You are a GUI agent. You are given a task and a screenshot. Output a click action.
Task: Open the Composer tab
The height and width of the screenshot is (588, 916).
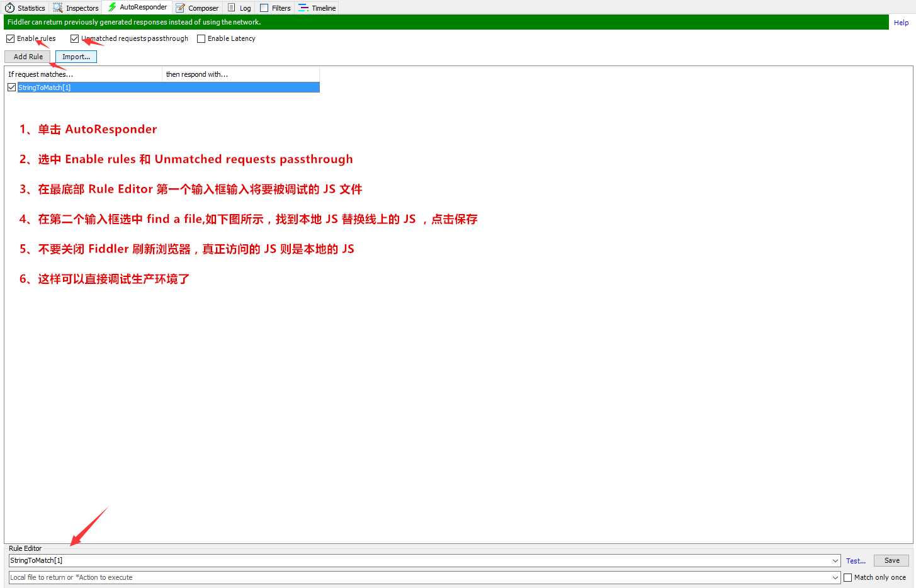(198, 8)
